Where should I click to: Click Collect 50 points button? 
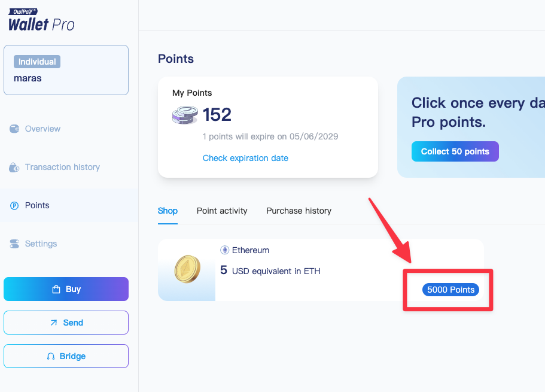pos(455,151)
